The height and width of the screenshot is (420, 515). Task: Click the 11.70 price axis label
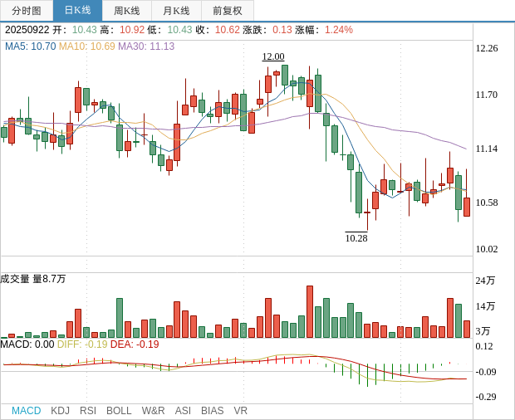pos(487,95)
